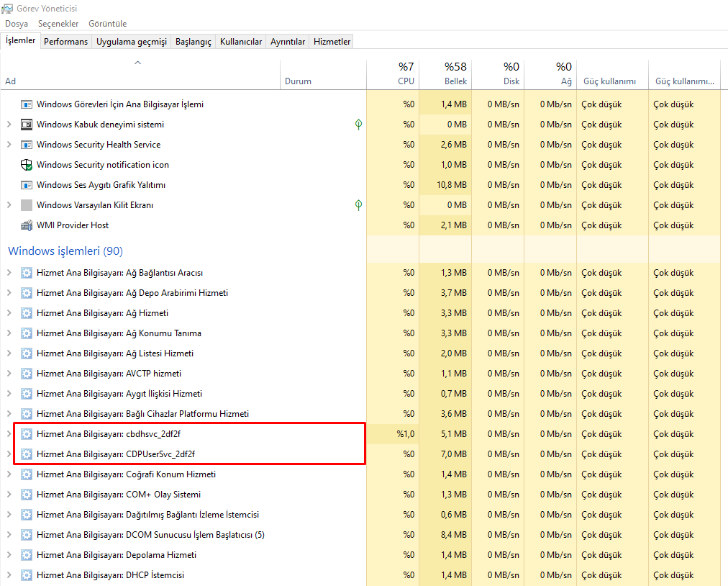Expand the Coğrafi Konum Hizmeti host

(9, 474)
